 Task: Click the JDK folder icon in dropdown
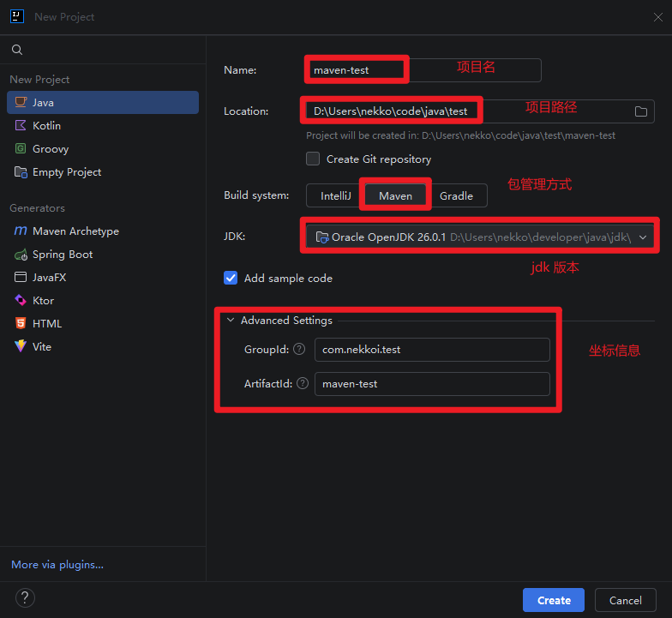coord(322,237)
